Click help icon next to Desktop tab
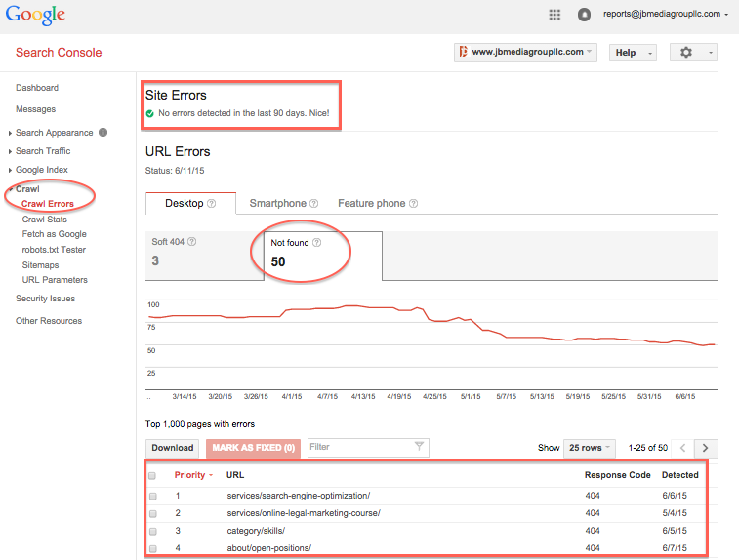Image resolution: width=739 pixels, height=560 pixels. (x=212, y=204)
